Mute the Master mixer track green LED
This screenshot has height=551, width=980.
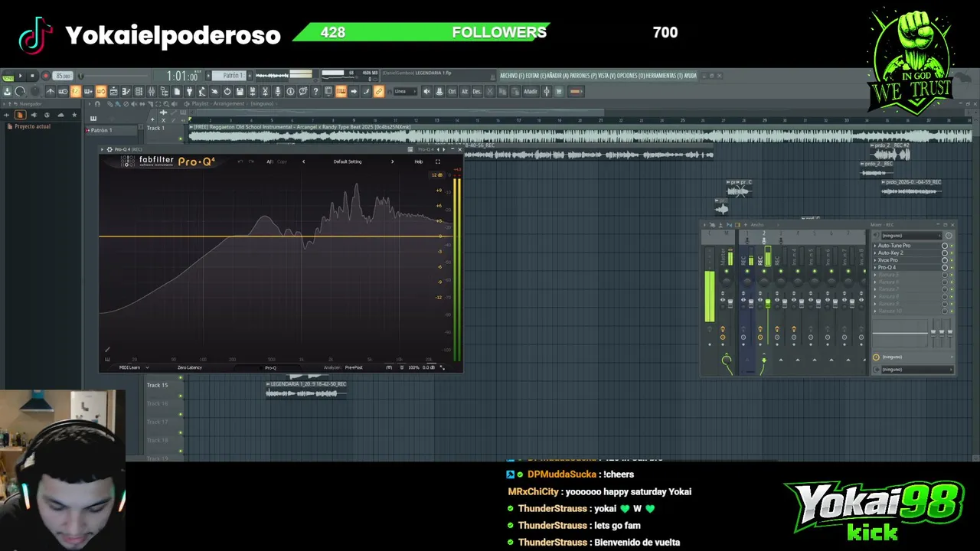(727, 271)
